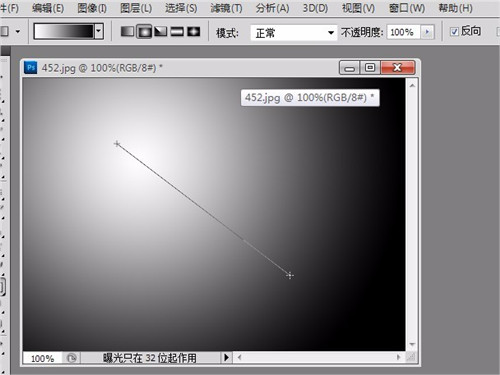The image size is (500, 375).
Task: Open the 选择(S) menu
Action: point(181,8)
